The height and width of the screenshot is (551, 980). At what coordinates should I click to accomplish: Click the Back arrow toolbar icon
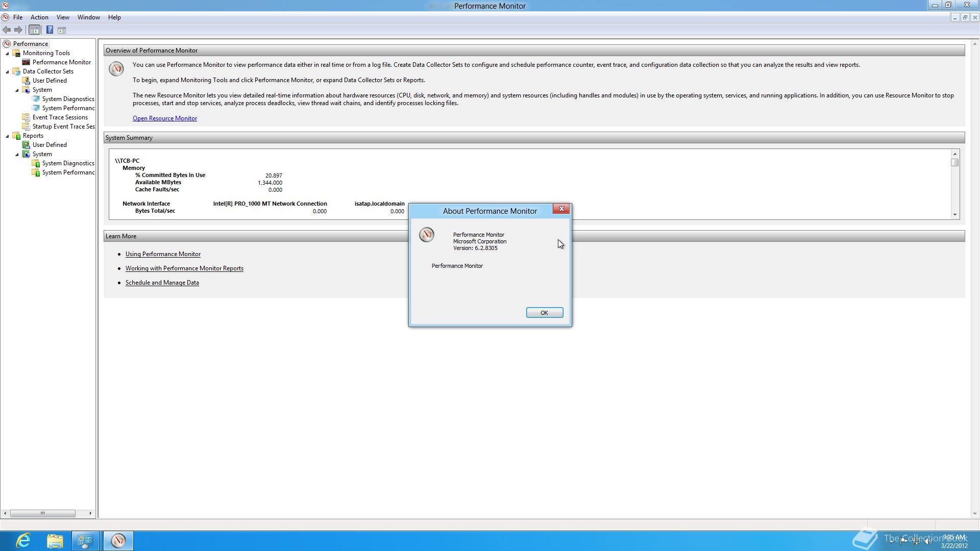click(7, 30)
